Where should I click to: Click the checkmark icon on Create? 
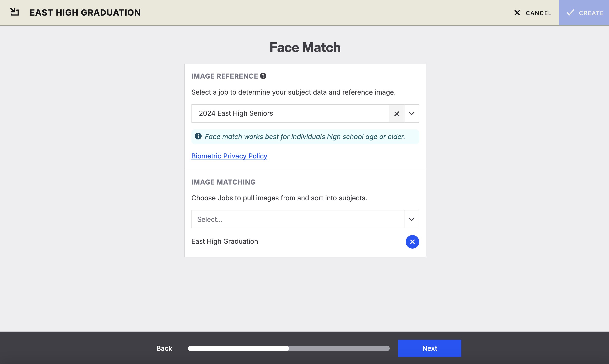(570, 12)
